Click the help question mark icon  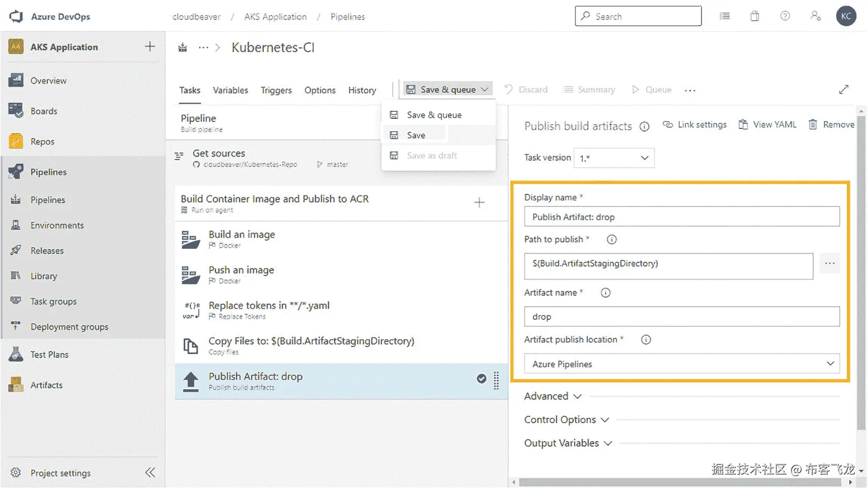tap(785, 16)
